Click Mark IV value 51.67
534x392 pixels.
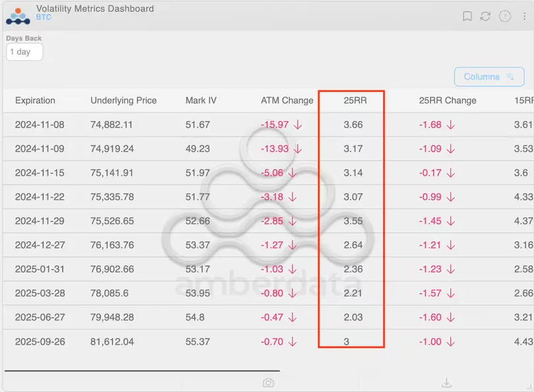point(198,124)
